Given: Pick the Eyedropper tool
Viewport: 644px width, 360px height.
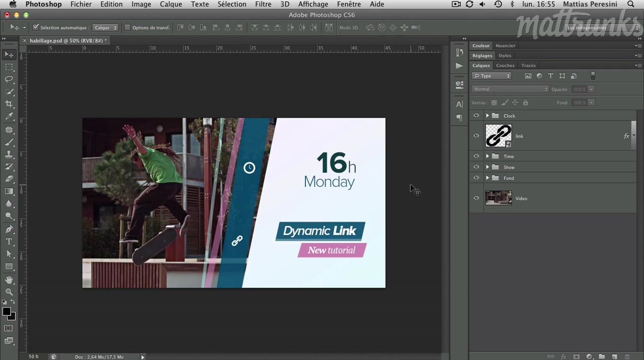Looking at the screenshot, I should click(x=9, y=117).
